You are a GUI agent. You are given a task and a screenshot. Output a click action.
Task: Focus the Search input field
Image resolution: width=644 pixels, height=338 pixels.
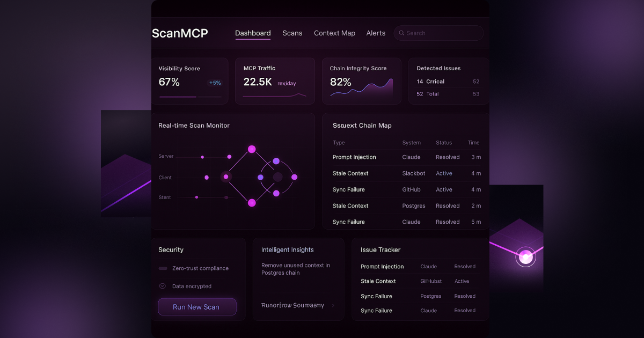point(438,33)
